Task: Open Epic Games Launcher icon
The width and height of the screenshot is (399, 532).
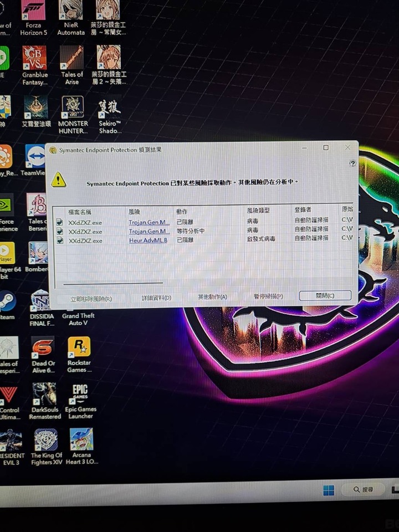Action: coord(80,401)
